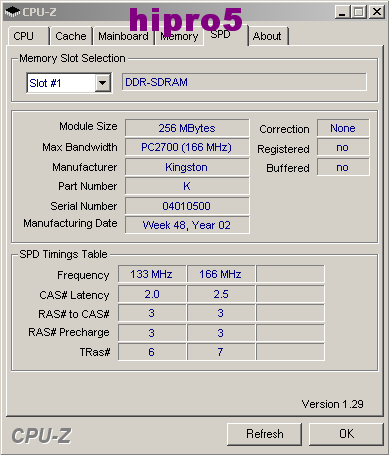Click the 166 MHz frequency cell

click(x=221, y=274)
